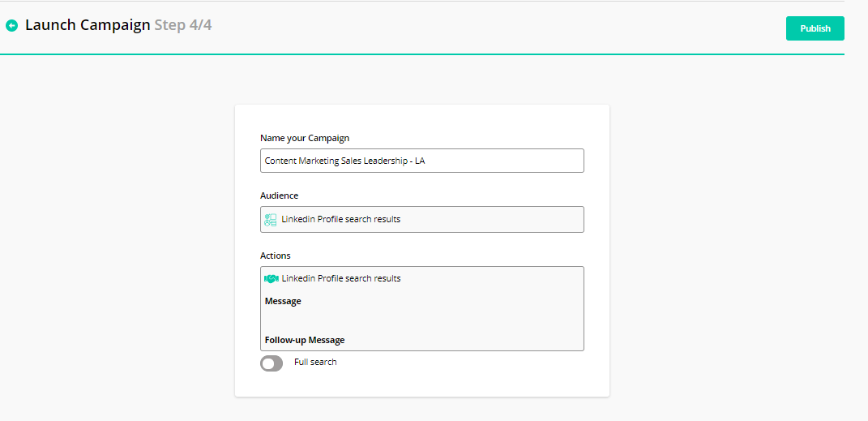868x421 pixels.
Task: Click the teal progress line under header
Action: tap(421, 54)
